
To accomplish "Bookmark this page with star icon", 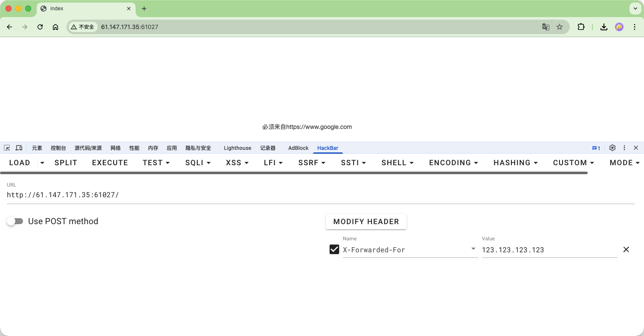I will [560, 27].
